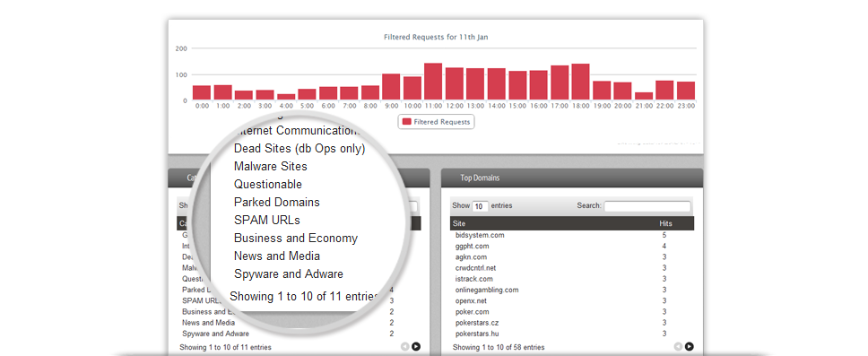This screenshot has width=868, height=356.
Task: Click the 200 label on the y-axis
Action: (x=181, y=48)
